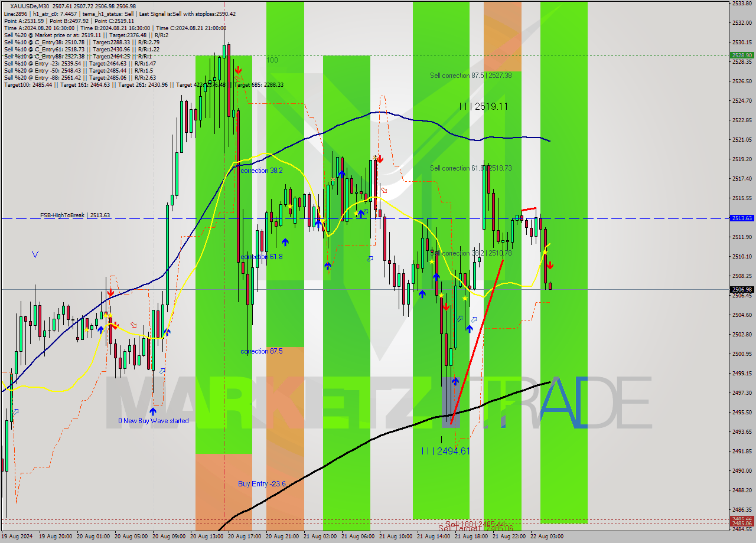Click the '| | | 2519.11' wave label
756x543 pixels.
(x=484, y=106)
